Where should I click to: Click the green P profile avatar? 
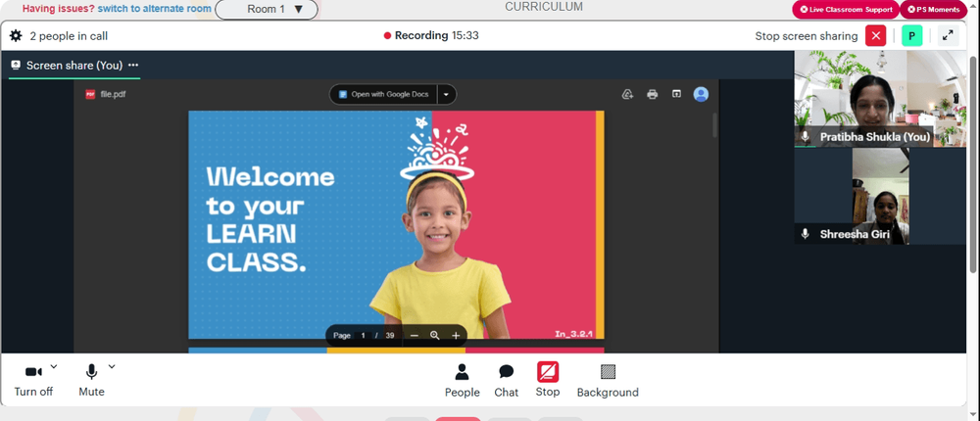pyautogui.click(x=911, y=35)
